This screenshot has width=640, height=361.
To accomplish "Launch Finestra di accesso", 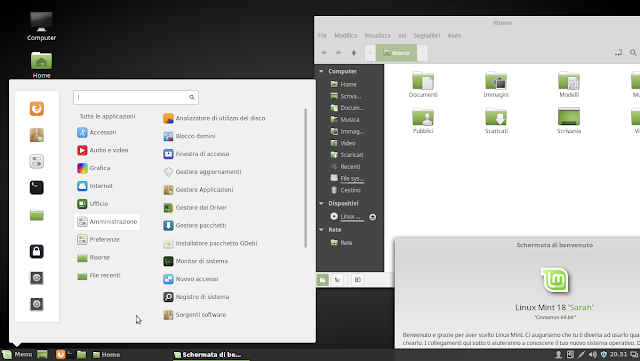I will pyautogui.click(x=196, y=154).
